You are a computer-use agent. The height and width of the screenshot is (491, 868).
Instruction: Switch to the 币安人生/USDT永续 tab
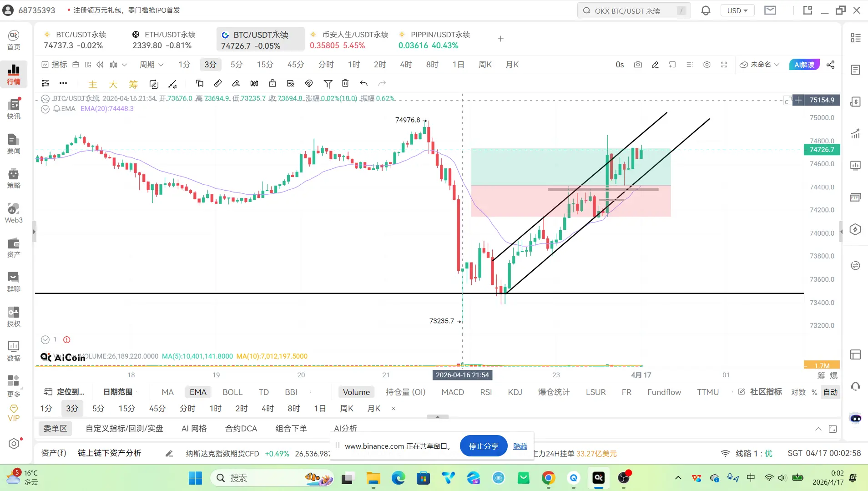coord(349,40)
